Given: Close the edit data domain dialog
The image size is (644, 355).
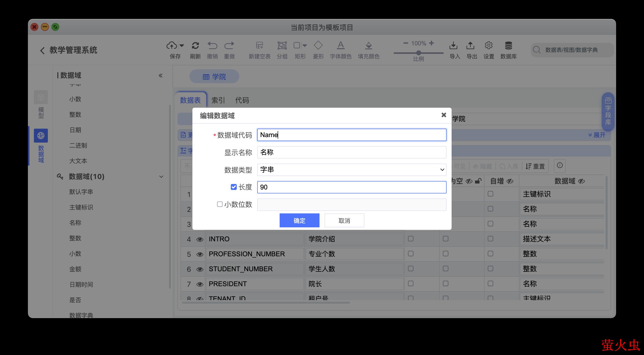Looking at the screenshot, I should point(444,115).
